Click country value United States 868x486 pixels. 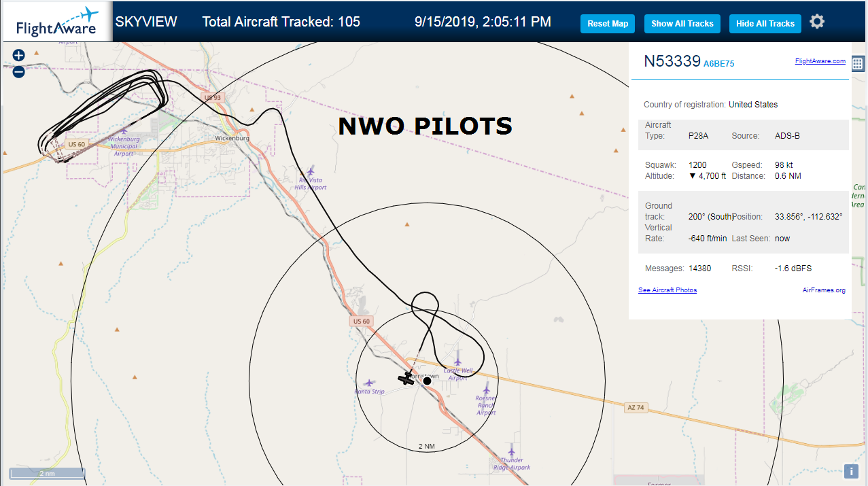[753, 105]
